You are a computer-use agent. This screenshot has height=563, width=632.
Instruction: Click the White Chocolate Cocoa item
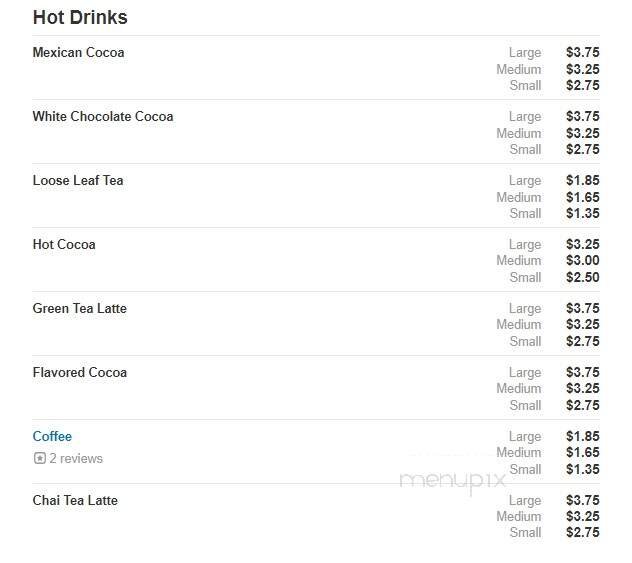pyautogui.click(x=102, y=116)
